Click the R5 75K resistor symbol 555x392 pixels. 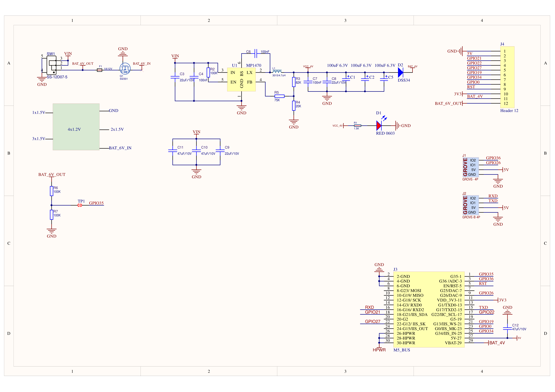(279, 96)
